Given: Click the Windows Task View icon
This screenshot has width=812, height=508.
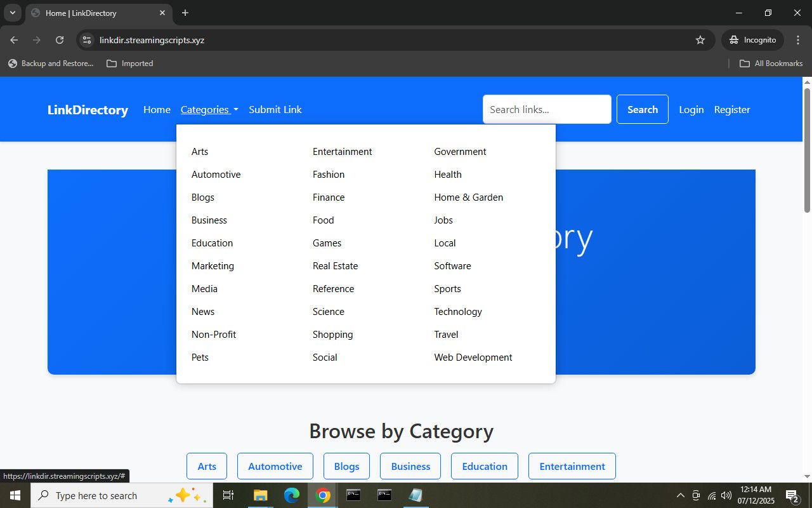Looking at the screenshot, I should [228, 495].
